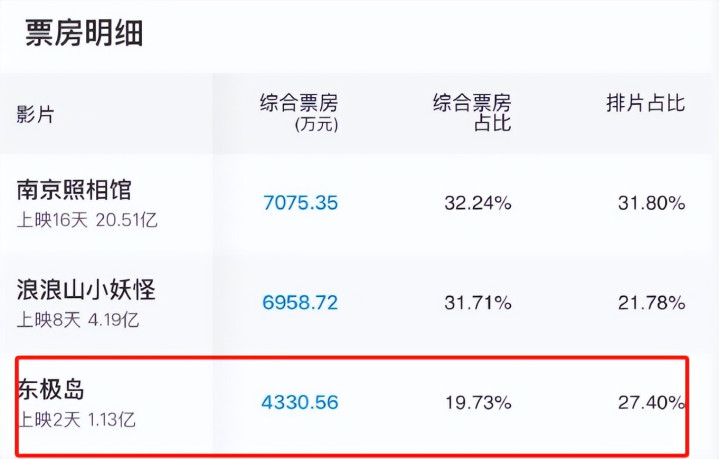Sort by 综合票房 (万元) column header

tap(299, 112)
